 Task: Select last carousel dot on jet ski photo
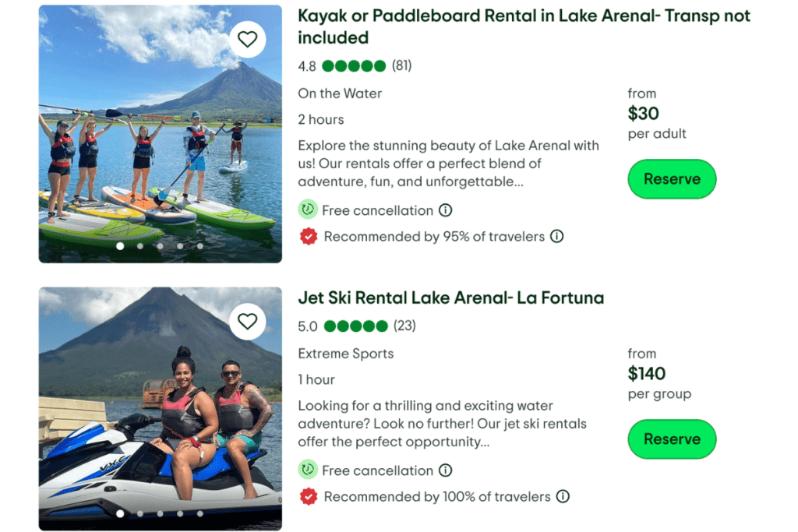(200, 514)
